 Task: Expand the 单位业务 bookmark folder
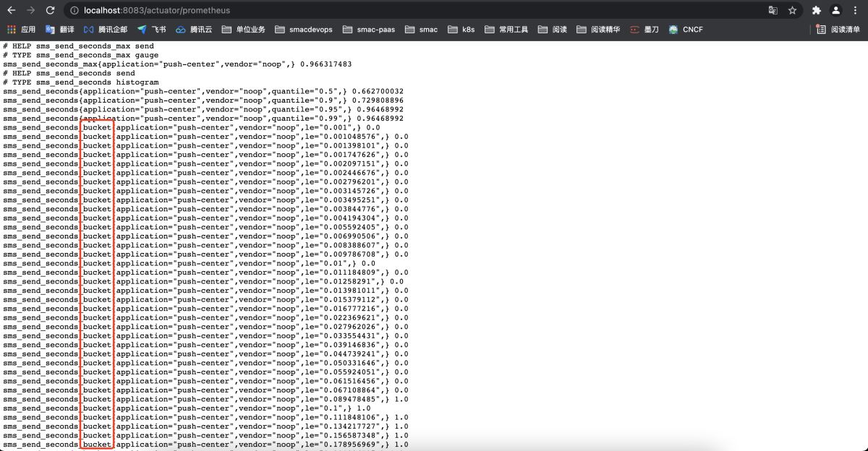click(244, 30)
